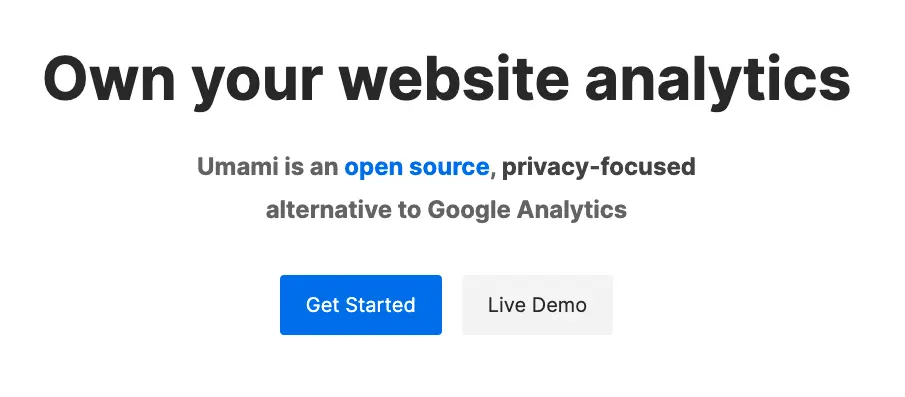Viewport: 905px width, 397px height.
Task: Click the word 'alternative' in the subtitle
Action: tap(328, 210)
